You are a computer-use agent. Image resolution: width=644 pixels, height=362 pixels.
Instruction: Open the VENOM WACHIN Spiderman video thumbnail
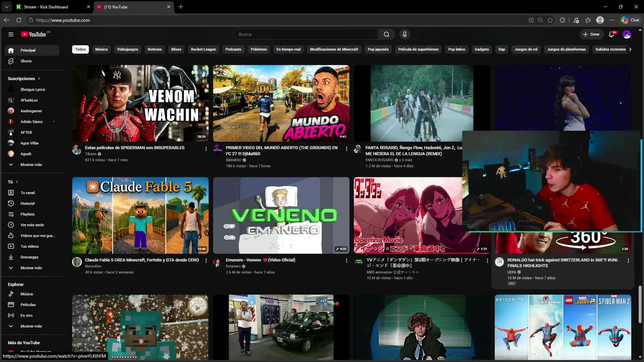click(140, 103)
